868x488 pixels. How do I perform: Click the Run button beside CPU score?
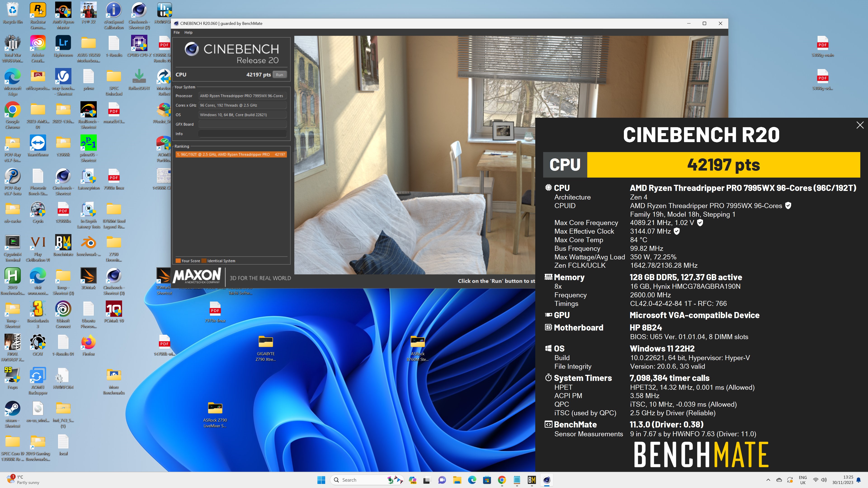(279, 74)
